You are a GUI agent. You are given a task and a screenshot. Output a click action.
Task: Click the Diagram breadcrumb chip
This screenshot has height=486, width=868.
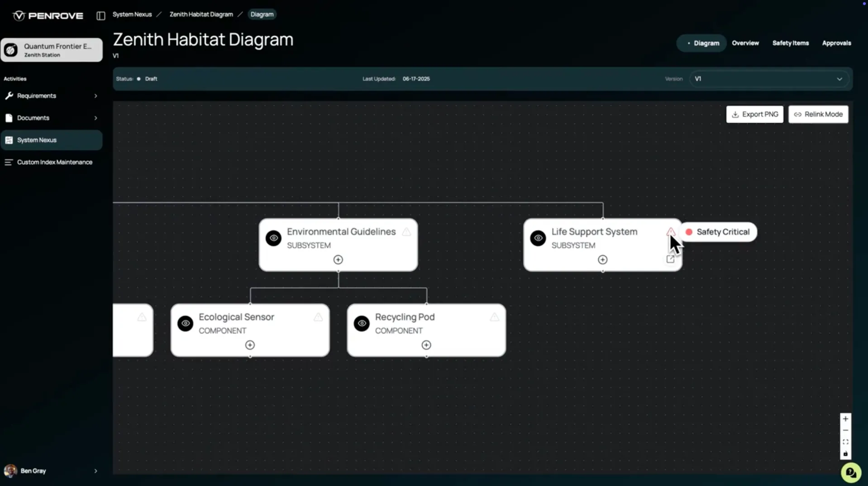click(262, 14)
